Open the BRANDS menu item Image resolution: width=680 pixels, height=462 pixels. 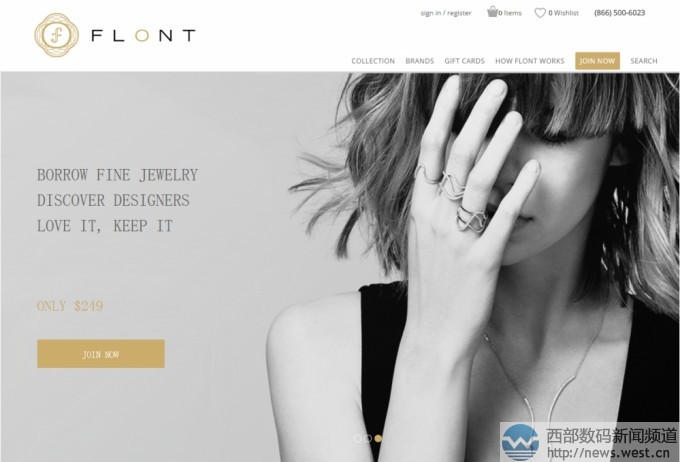coord(419,61)
